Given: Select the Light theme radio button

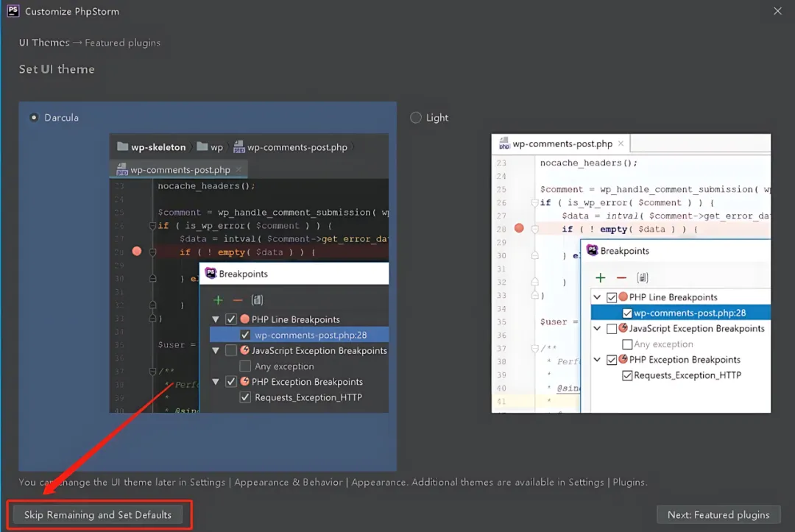Looking at the screenshot, I should click(416, 118).
